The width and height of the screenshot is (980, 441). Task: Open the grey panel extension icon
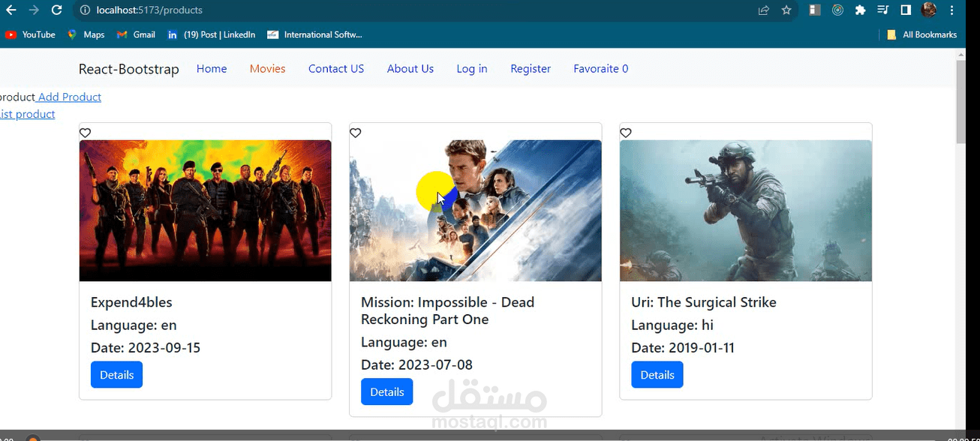[815, 10]
